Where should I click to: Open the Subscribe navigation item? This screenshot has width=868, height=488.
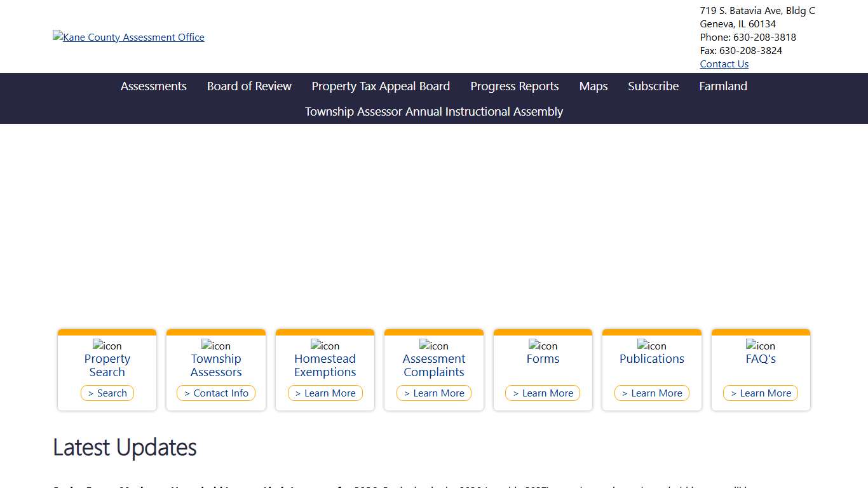tap(653, 86)
